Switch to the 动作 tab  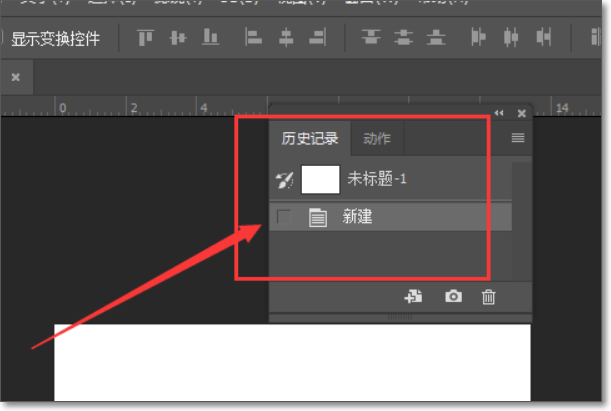point(377,139)
